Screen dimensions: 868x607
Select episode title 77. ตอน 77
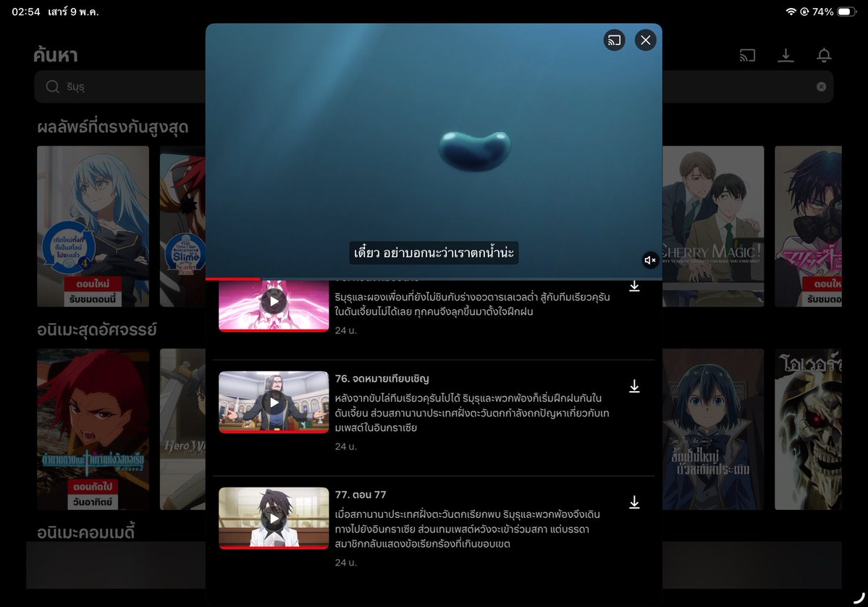[361, 495]
